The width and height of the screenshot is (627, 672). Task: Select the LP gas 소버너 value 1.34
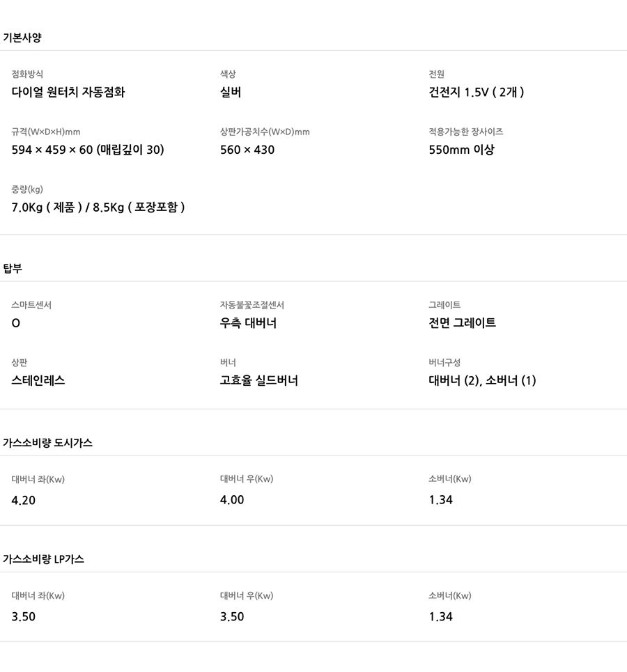pyautogui.click(x=440, y=616)
